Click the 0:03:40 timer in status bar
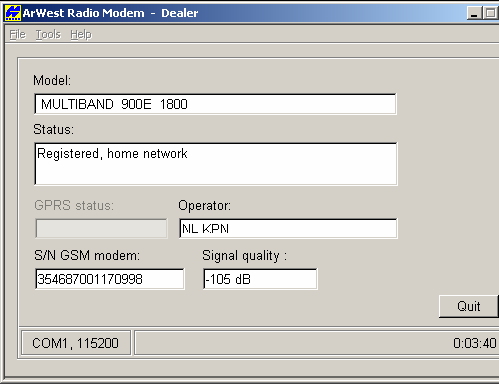 point(474,343)
